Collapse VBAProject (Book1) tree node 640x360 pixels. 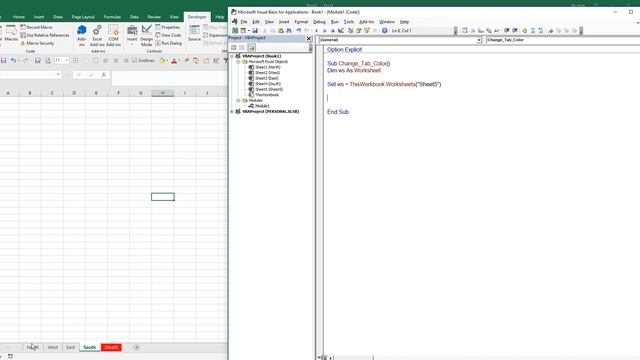click(232, 56)
